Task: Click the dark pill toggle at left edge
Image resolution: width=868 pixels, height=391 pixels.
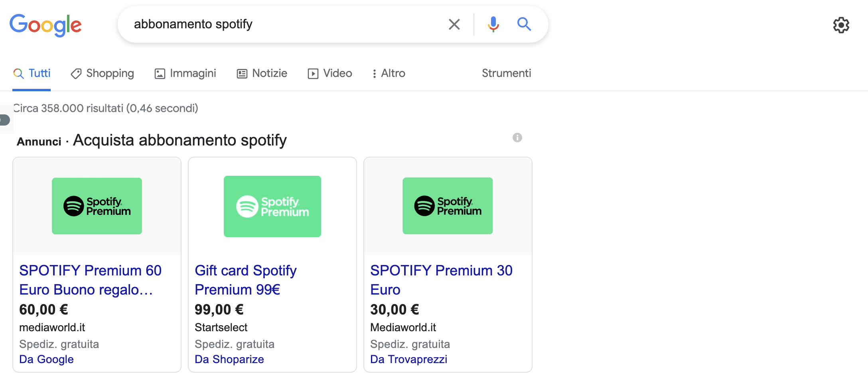Action: 5,120
